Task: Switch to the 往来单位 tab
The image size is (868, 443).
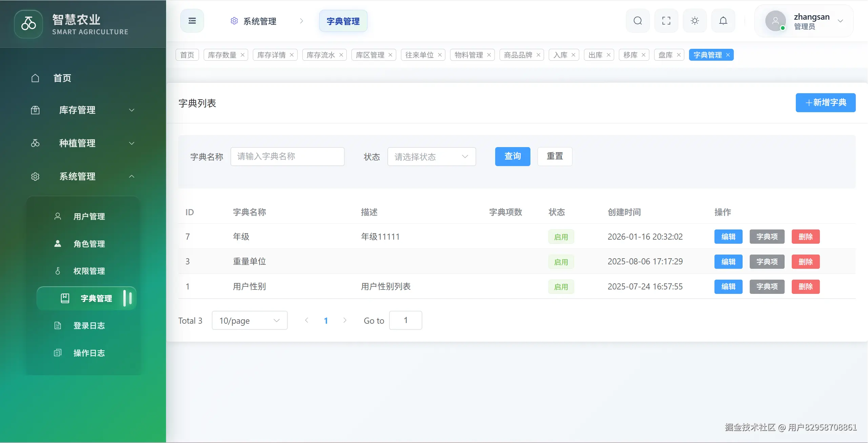Action: click(419, 55)
